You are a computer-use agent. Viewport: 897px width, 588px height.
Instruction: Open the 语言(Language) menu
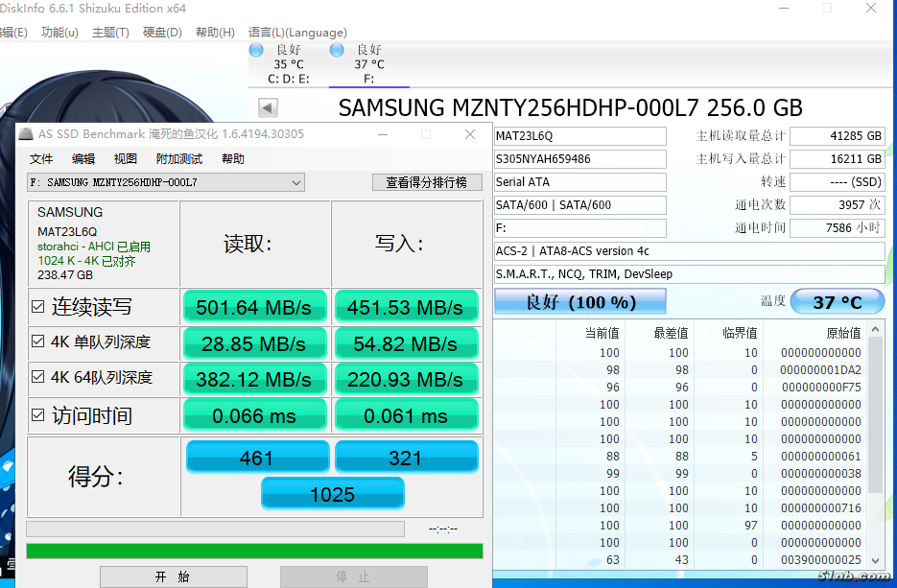tap(296, 33)
